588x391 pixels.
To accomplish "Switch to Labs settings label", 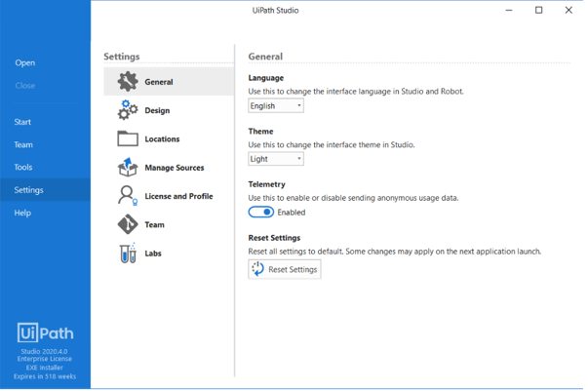I will point(153,254).
